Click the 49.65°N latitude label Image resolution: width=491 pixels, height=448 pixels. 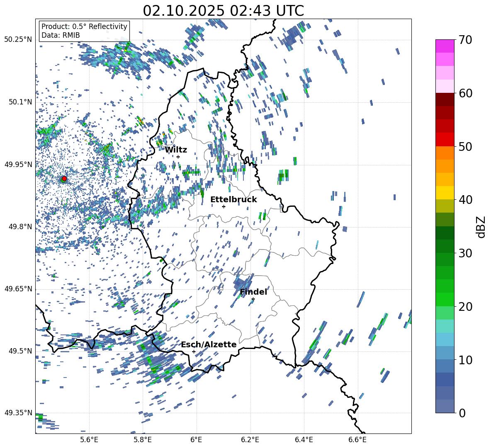(18, 288)
